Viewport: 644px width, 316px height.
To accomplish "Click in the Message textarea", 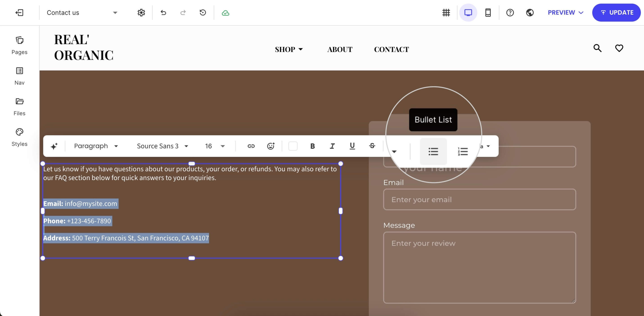I will pos(479,267).
